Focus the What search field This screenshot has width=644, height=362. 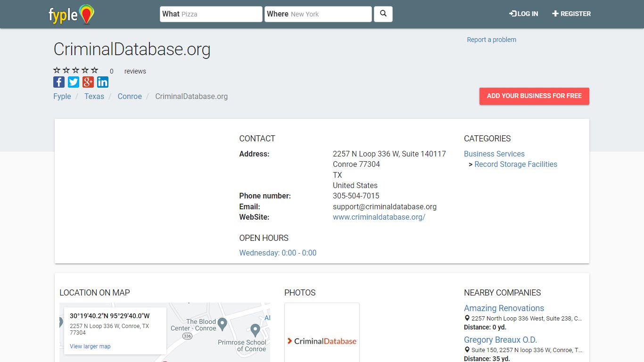coord(211,14)
